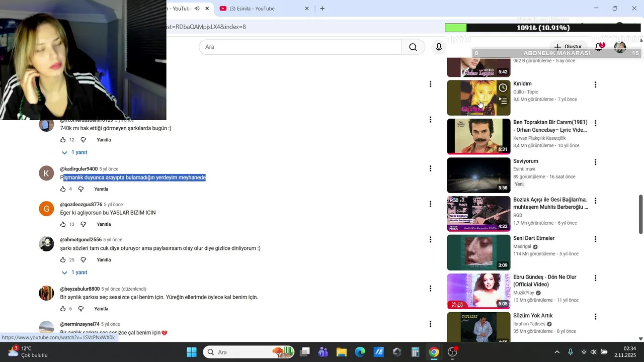This screenshot has height=362, width=644.
Task: Open the Seni Dert Etmeler video title
Action: click(534, 238)
